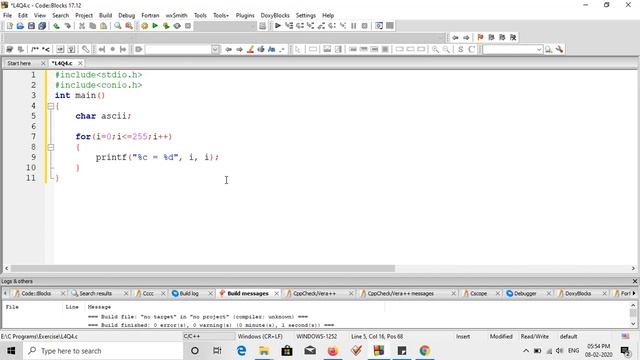The width and height of the screenshot is (640, 360).
Task: Save all files using the toolbar icon
Action: point(42,26)
